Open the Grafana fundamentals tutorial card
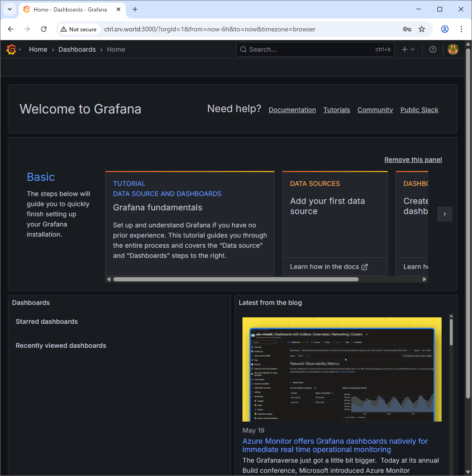The height and width of the screenshot is (476, 472). (x=190, y=223)
